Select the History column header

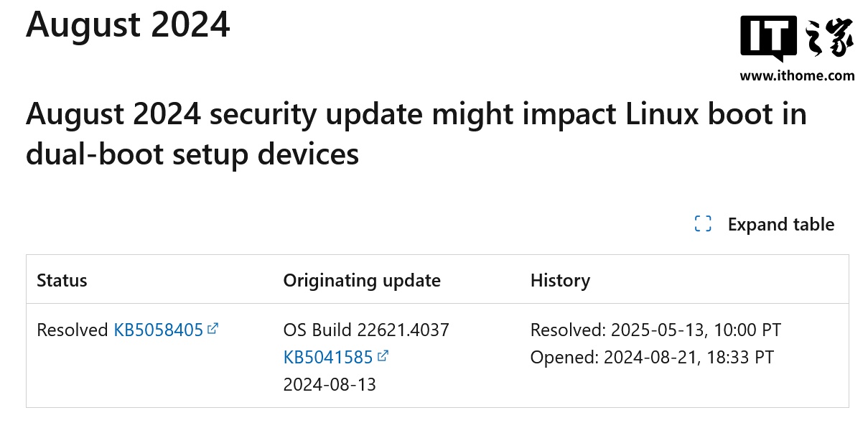click(560, 280)
